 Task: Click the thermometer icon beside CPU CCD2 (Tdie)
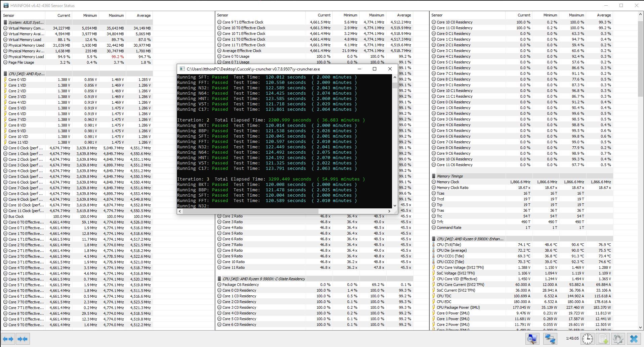[434, 262]
